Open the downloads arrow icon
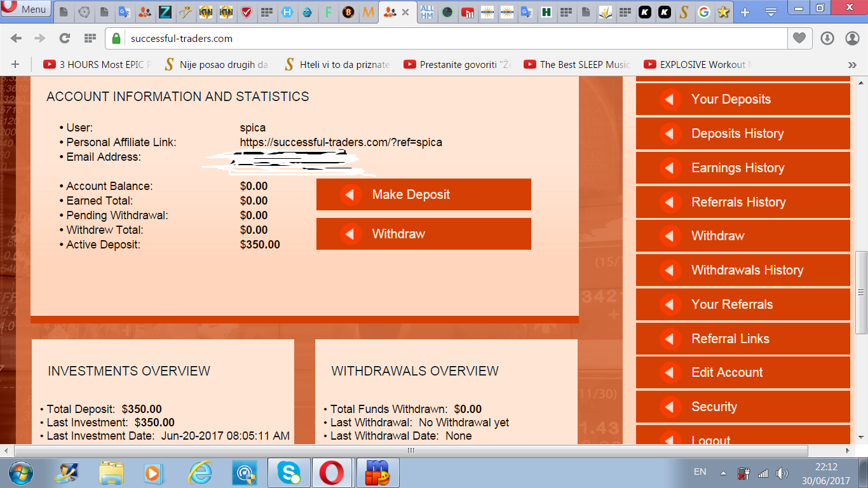 [827, 38]
